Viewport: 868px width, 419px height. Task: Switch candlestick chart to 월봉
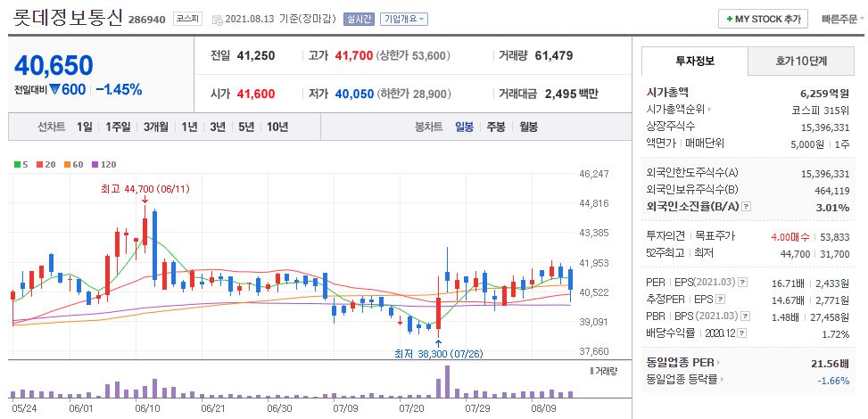coord(529,127)
